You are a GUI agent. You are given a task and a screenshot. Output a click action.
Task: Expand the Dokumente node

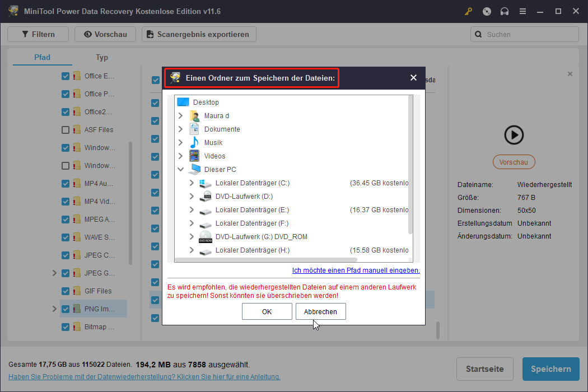tap(181, 129)
